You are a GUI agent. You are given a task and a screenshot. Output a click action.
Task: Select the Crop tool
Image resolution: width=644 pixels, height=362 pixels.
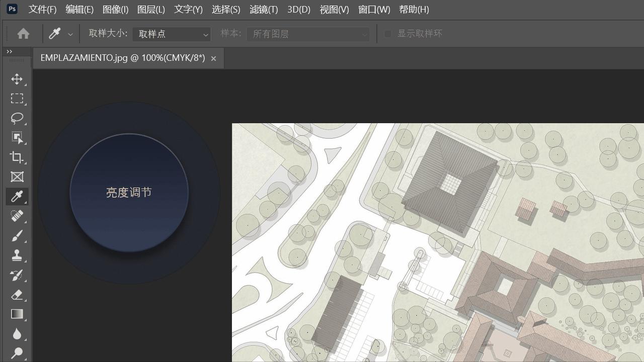coord(17,157)
